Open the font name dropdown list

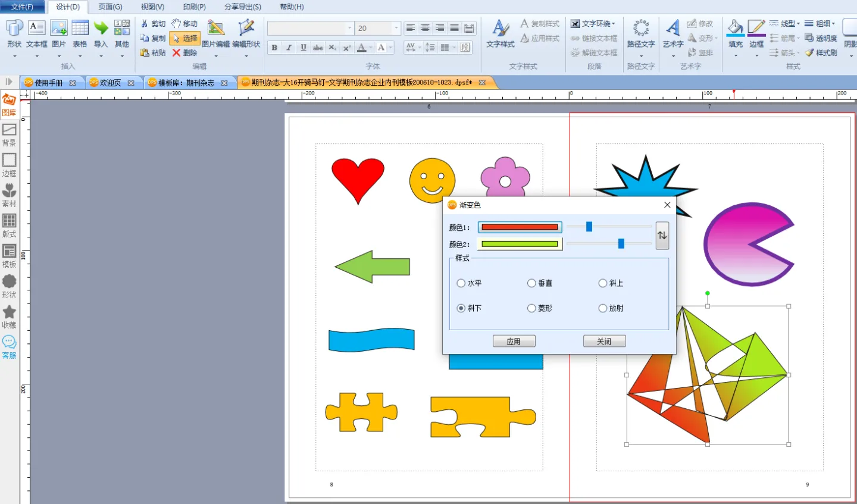[349, 28]
